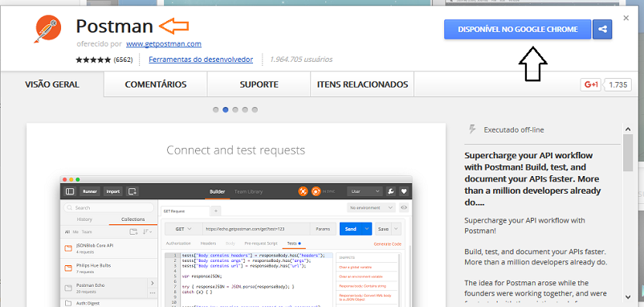Click the description scrollbar up arrow

point(628,129)
